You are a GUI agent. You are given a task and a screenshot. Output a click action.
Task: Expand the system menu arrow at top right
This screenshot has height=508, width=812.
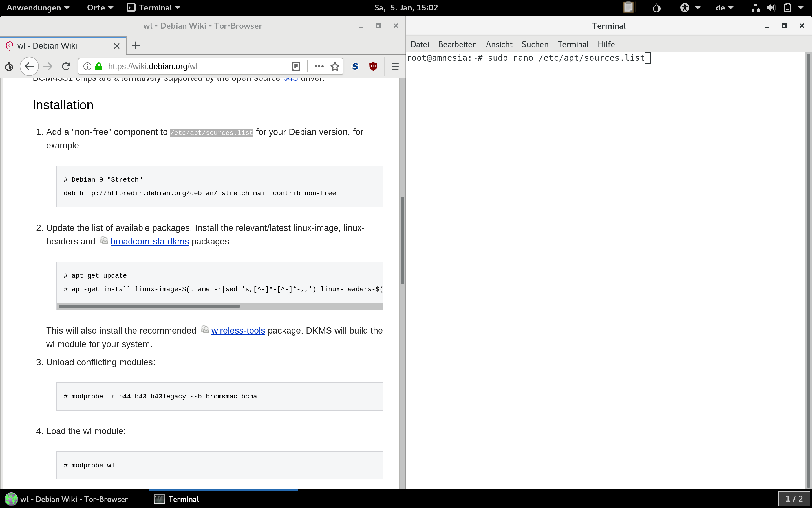point(801,8)
